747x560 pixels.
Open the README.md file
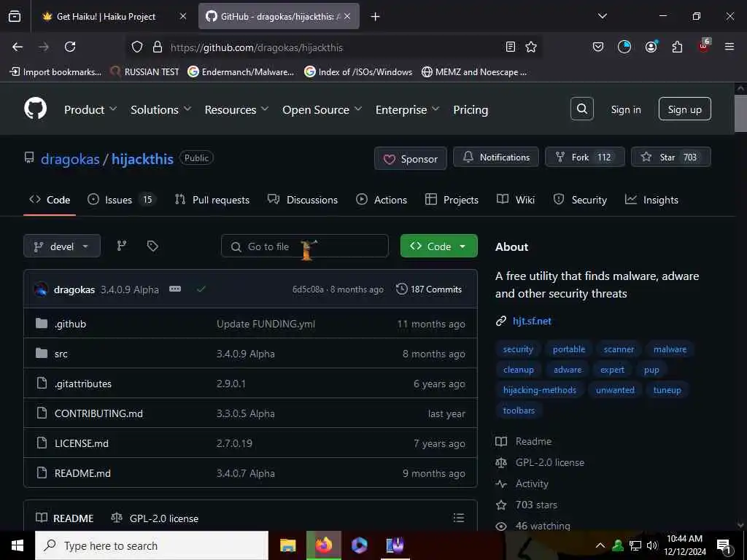click(82, 472)
